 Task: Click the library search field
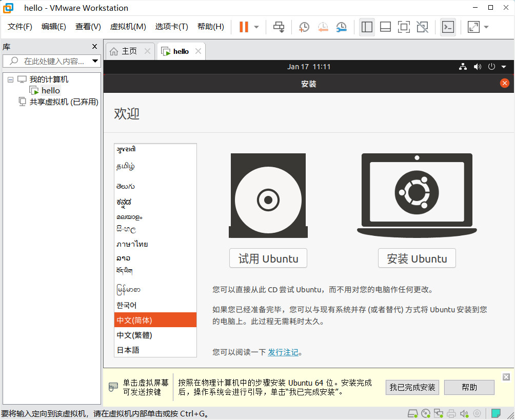tap(52, 61)
